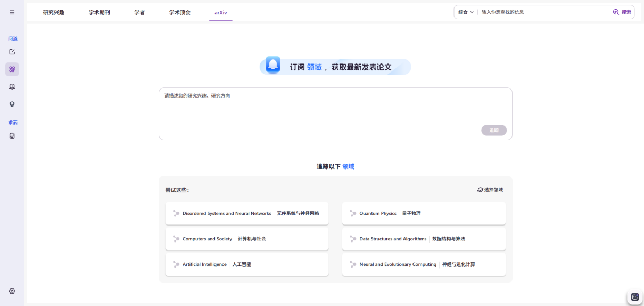Select Quantum Physics 量子物理 field card
The image size is (644, 306).
424,213
